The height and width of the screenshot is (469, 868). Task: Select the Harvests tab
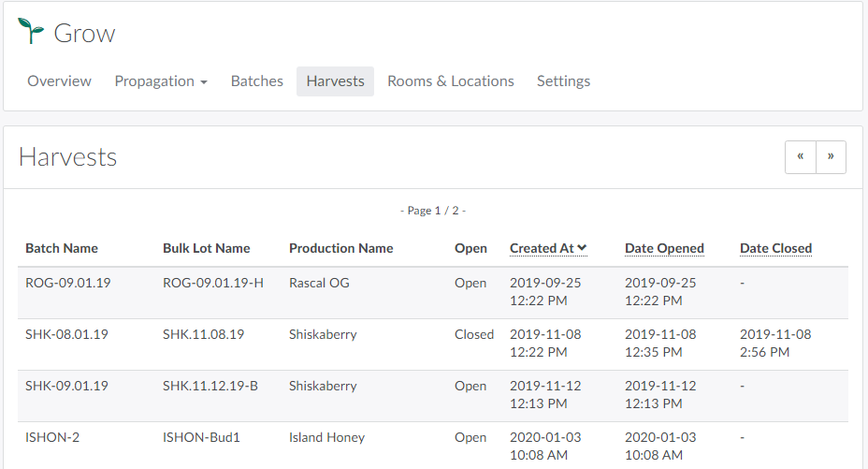(x=335, y=81)
